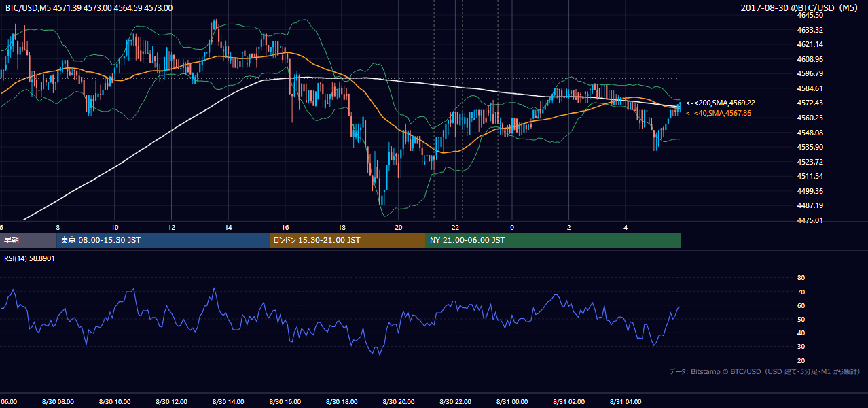Click price axis value 4475.01
Viewport: 868px width, 408px height.
click(x=810, y=220)
